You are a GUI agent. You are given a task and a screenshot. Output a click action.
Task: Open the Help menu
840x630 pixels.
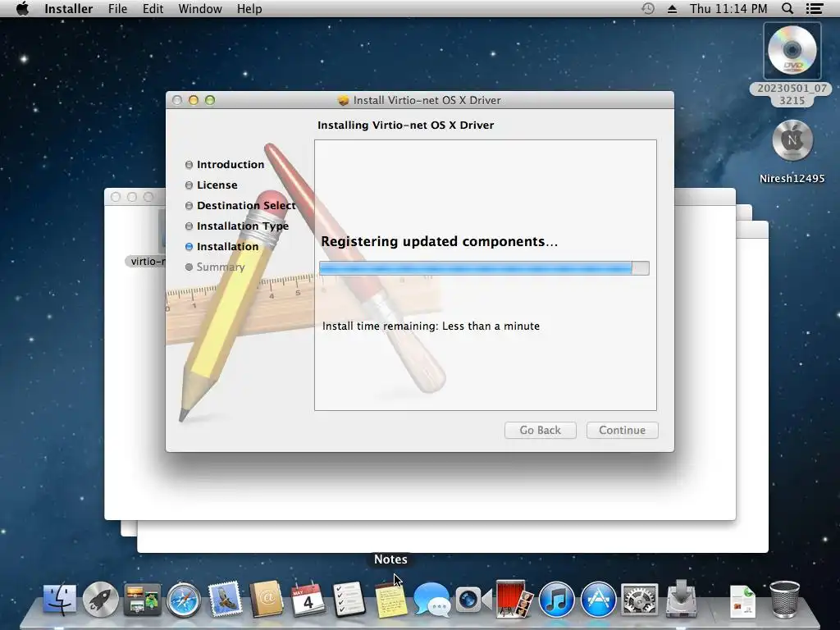tap(249, 8)
